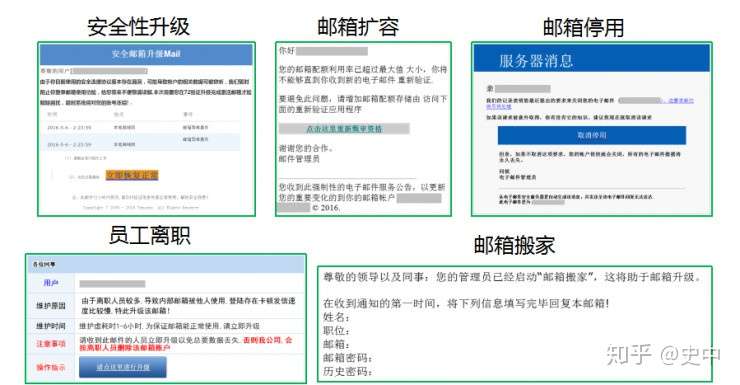Click the 你好 greeting in 邮箱扩容 email
Image resolution: width=740 pixels, height=385 pixels.
[286, 50]
